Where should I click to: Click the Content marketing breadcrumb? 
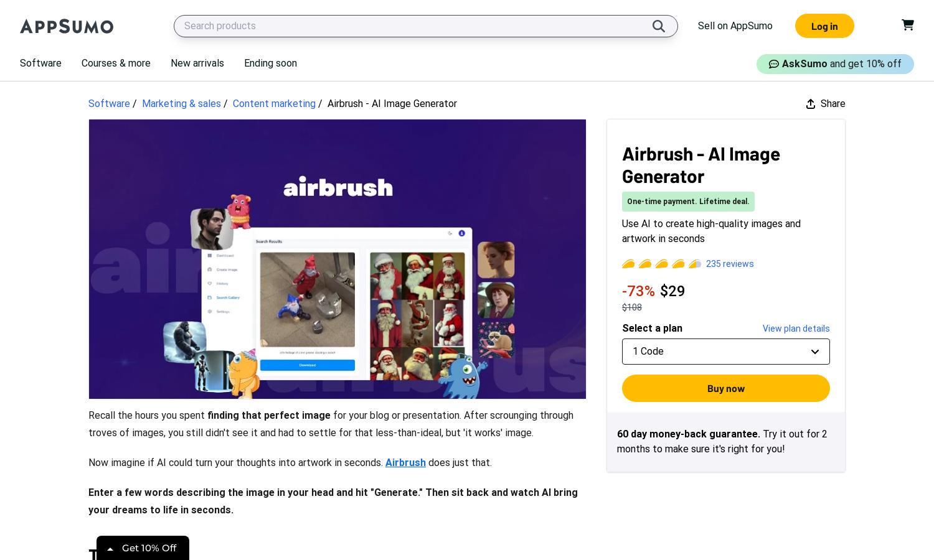coord(274,104)
